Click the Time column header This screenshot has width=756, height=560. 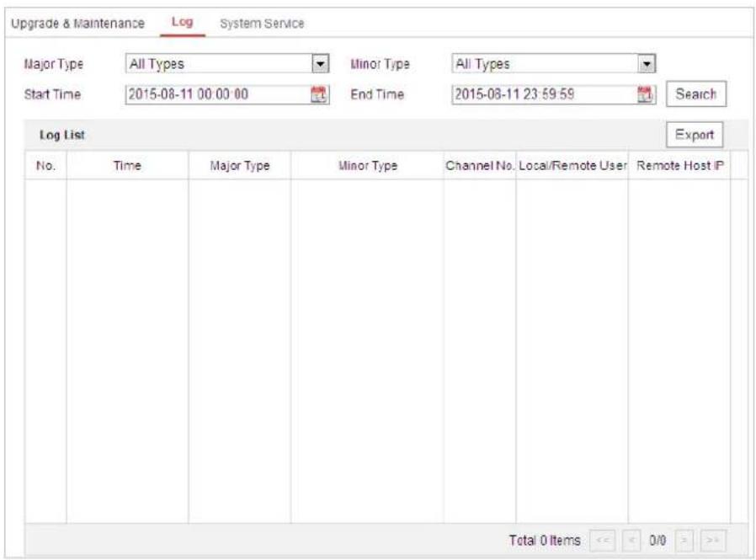click(127, 165)
